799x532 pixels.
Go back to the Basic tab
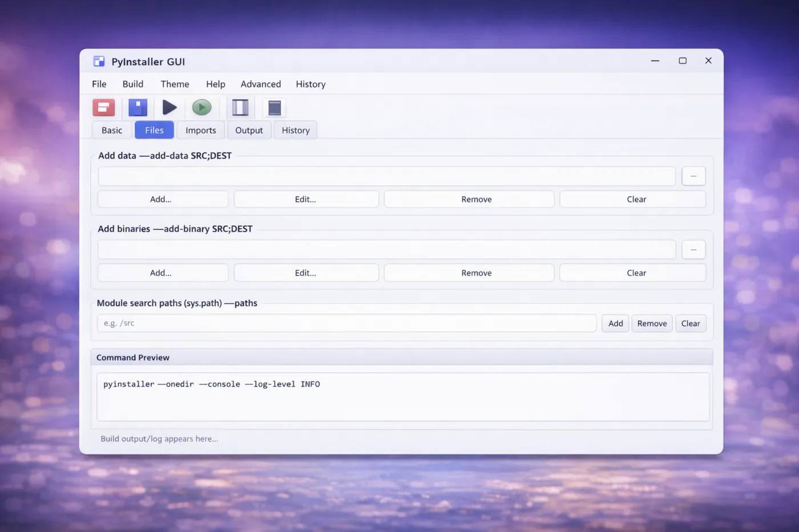pos(111,130)
